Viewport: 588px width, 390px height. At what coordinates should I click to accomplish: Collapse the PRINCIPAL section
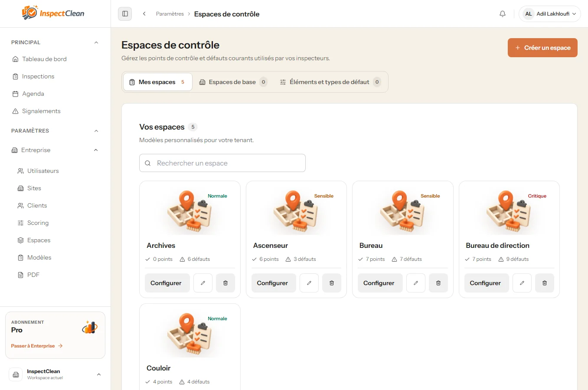96,42
